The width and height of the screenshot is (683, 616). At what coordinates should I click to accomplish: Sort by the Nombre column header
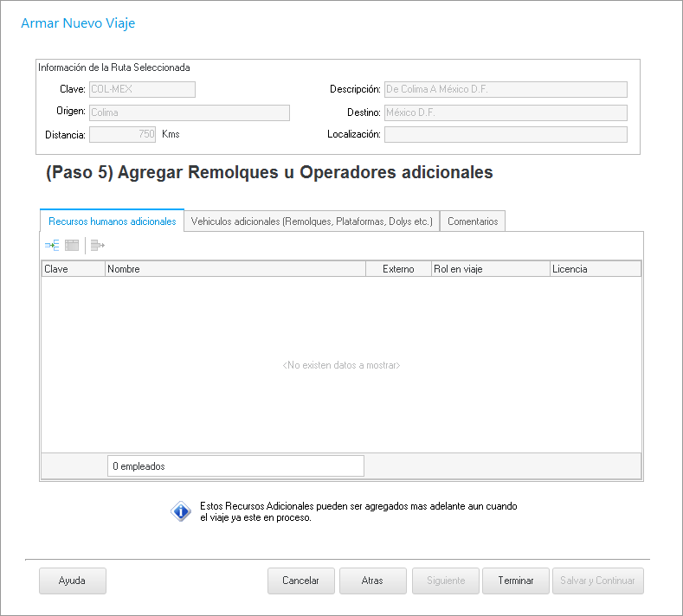pyautogui.click(x=235, y=269)
